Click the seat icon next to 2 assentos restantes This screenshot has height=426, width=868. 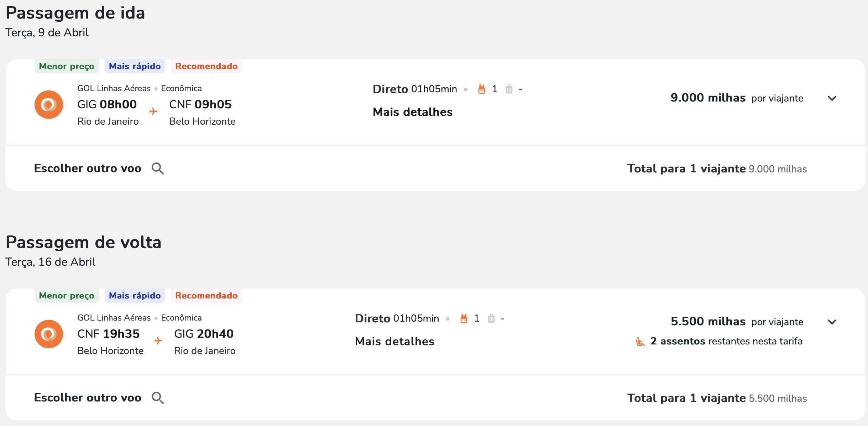pos(640,342)
